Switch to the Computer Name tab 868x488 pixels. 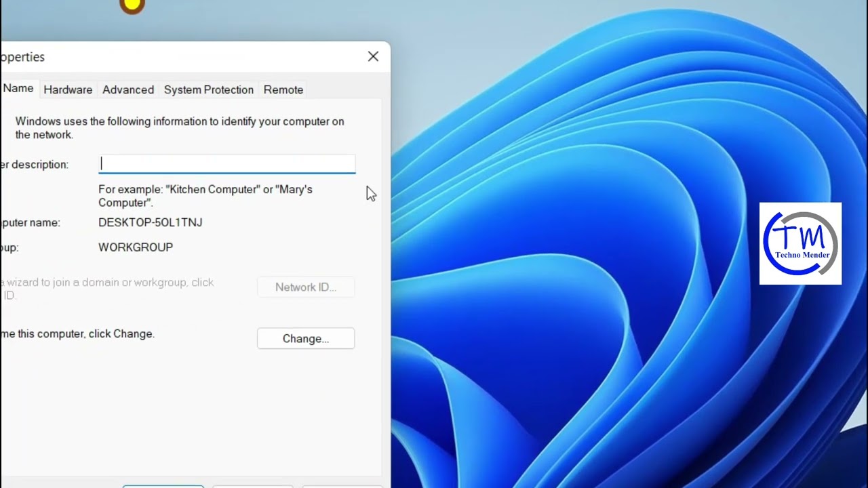[x=18, y=89]
